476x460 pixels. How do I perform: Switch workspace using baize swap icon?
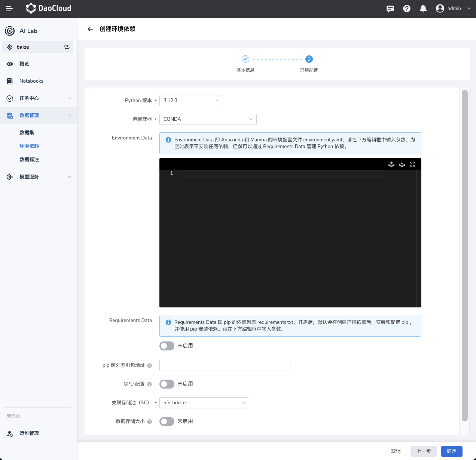pos(67,47)
